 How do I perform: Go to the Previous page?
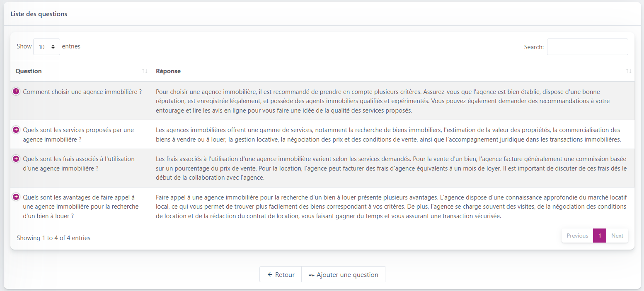tap(577, 236)
